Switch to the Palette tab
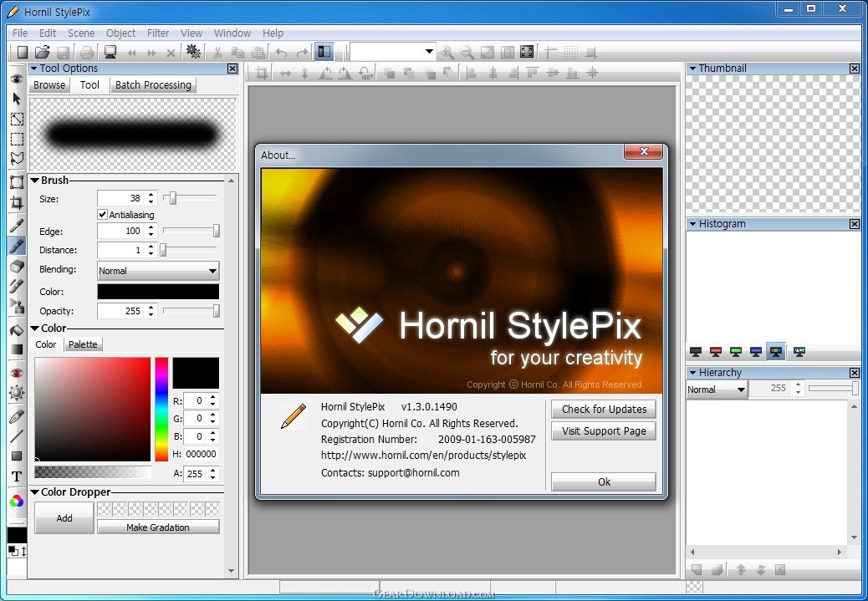 83,344
